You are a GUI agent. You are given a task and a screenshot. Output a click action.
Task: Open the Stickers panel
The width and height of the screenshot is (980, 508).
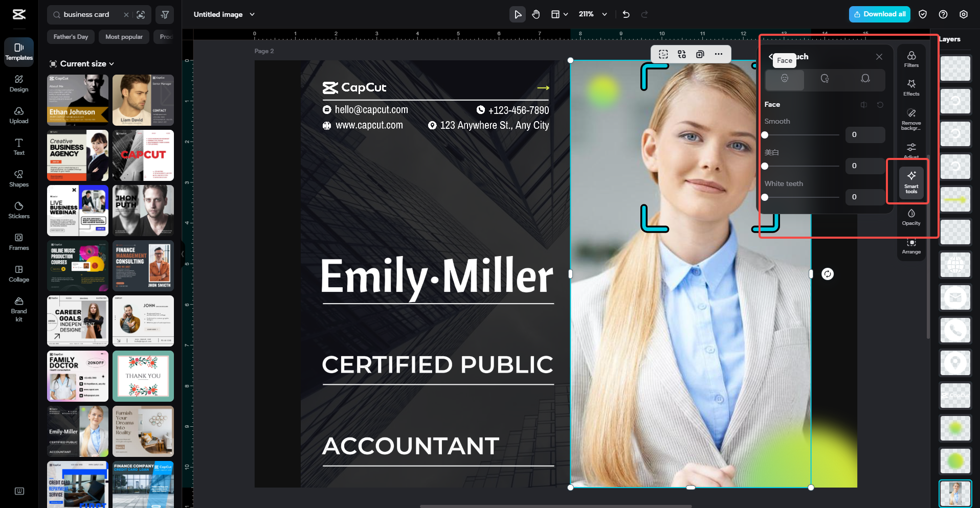(x=18, y=210)
